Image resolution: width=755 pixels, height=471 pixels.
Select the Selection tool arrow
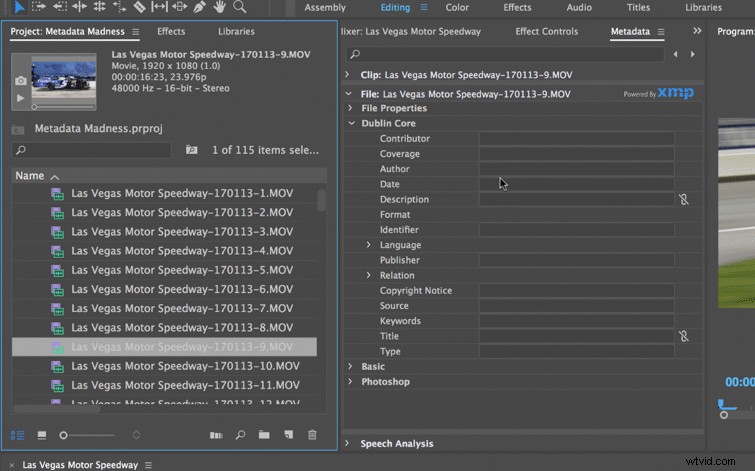(x=19, y=7)
